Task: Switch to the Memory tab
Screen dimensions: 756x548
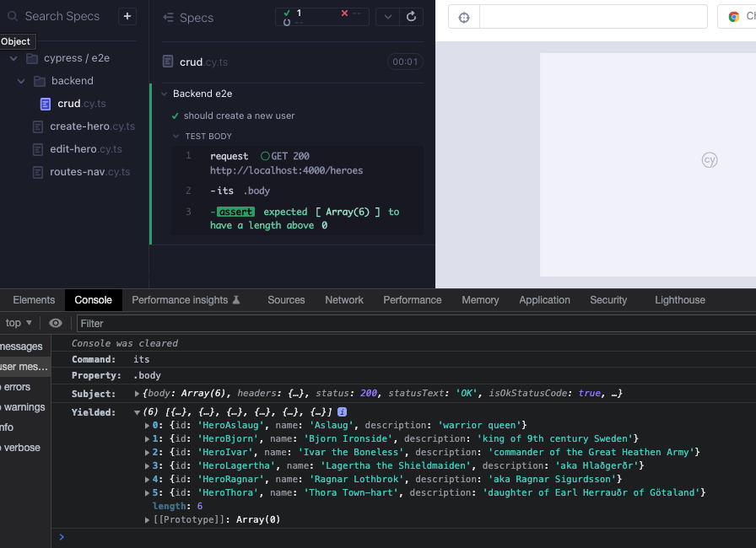Action: click(480, 300)
